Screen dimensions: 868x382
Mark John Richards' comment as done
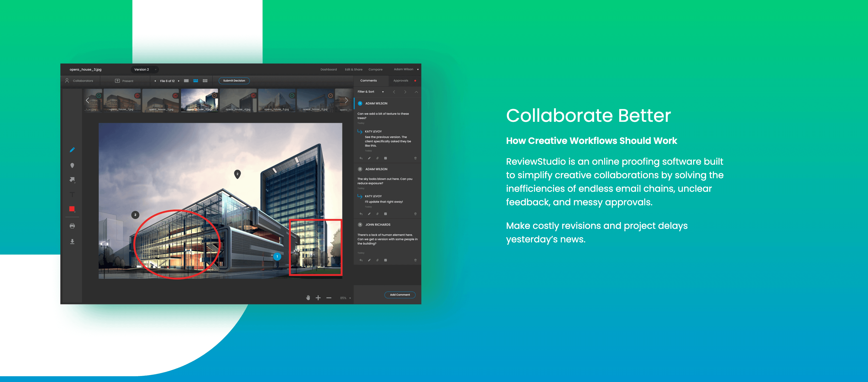[385, 260]
